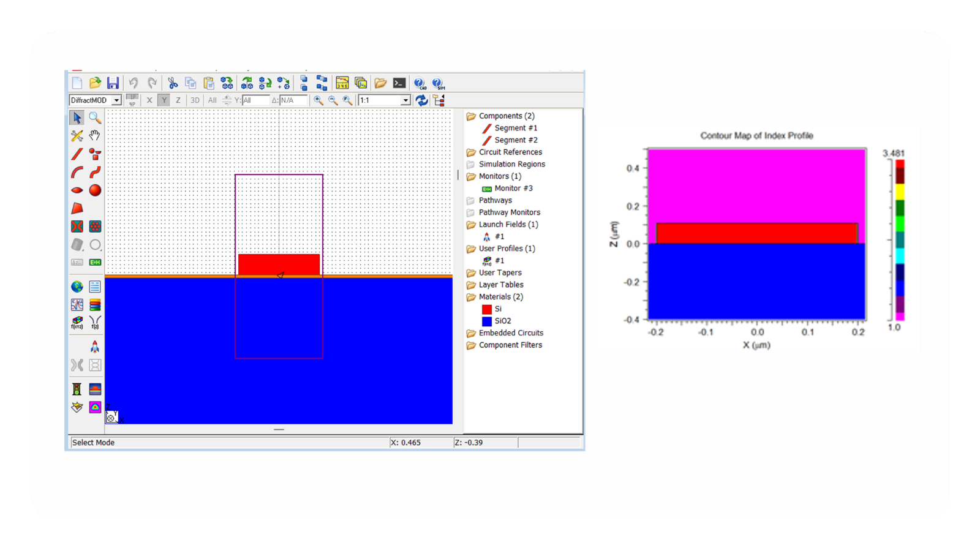Click the command prompt terminal icon

(x=399, y=83)
